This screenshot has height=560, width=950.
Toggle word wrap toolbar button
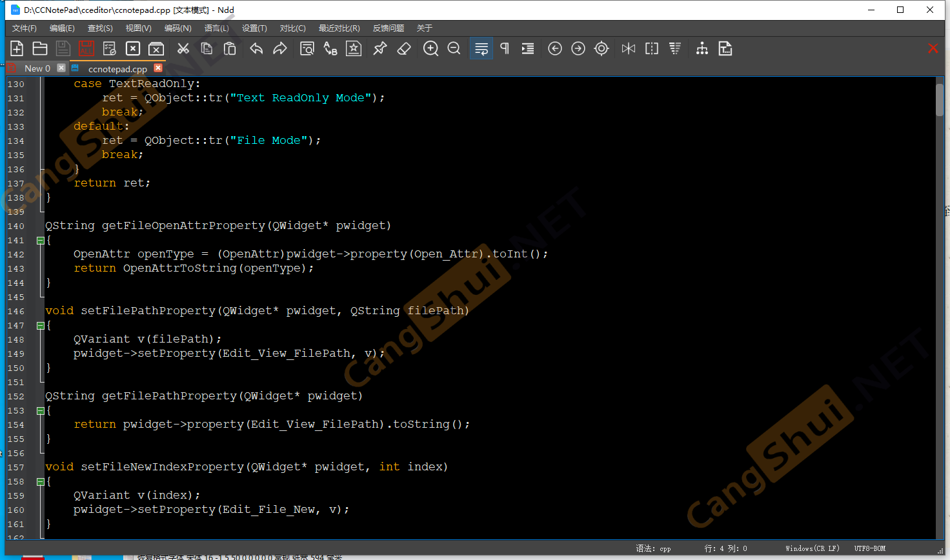[481, 48]
